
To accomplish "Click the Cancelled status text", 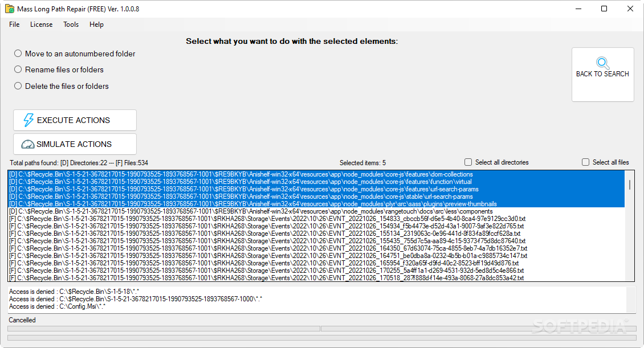I will [22, 320].
